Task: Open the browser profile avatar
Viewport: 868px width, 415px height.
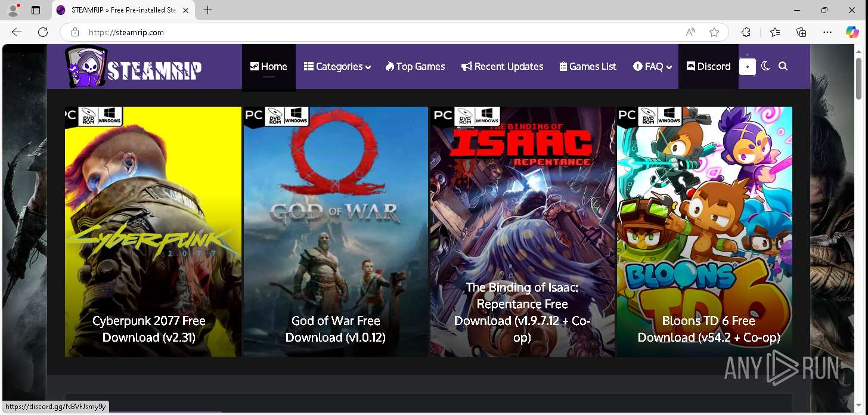Action: point(13,10)
